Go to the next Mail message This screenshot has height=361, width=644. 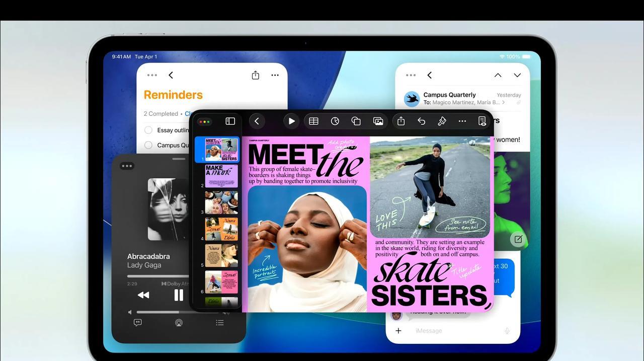coord(517,75)
